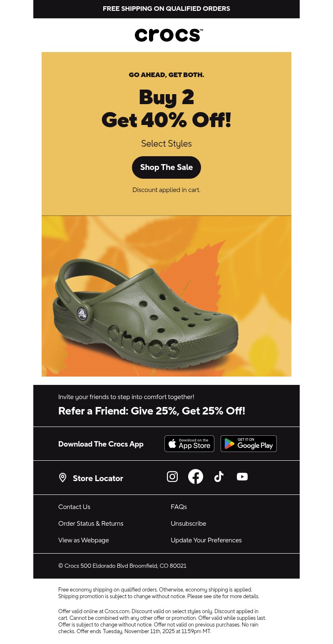Open the TikTok icon link
Image resolution: width=333 pixels, height=644 pixels.
coord(219,477)
